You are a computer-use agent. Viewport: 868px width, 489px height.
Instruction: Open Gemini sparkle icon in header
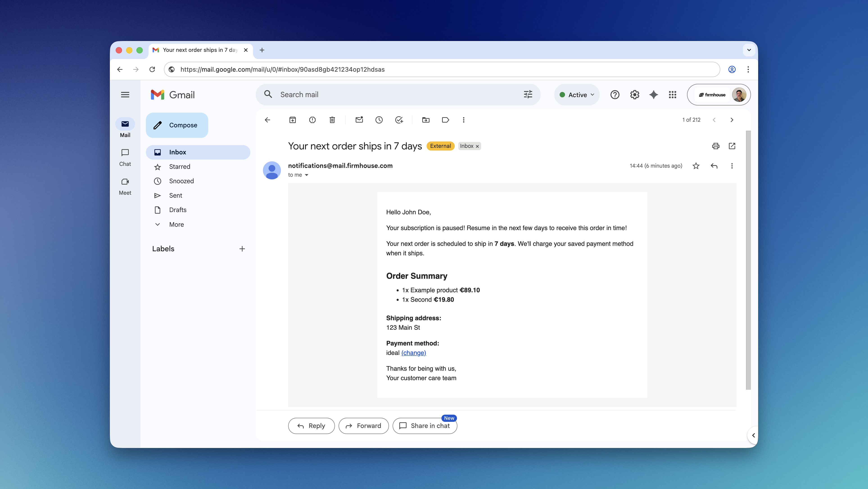pos(653,95)
